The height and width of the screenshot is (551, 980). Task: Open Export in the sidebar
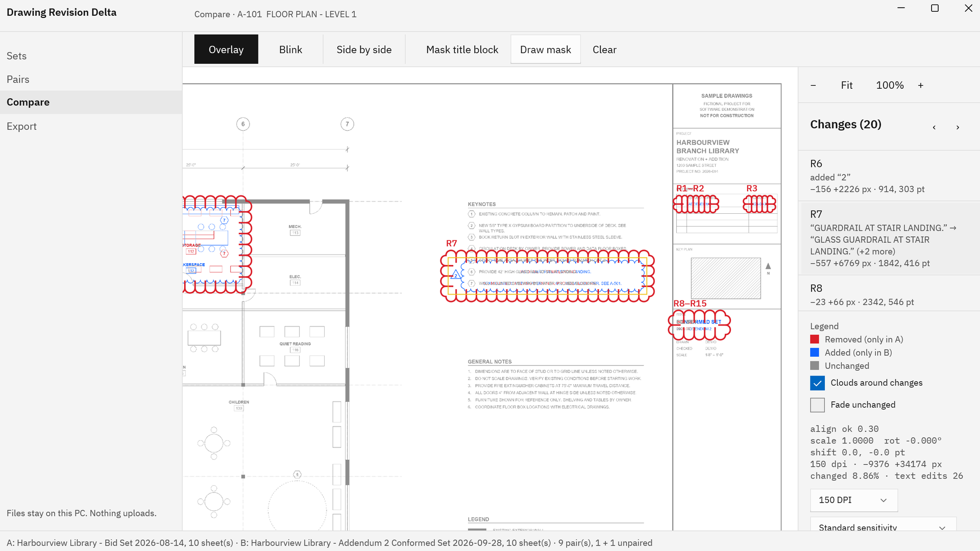click(91, 127)
